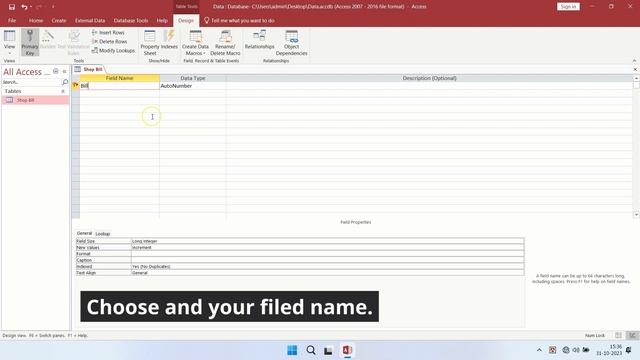
Task: Click the Indexed property value
Action: [327, 267]
